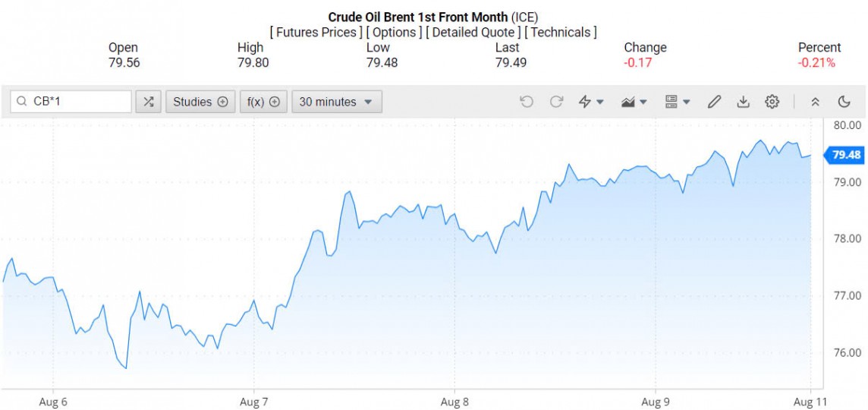Open the chart type area dropdown

click(634, 102)
